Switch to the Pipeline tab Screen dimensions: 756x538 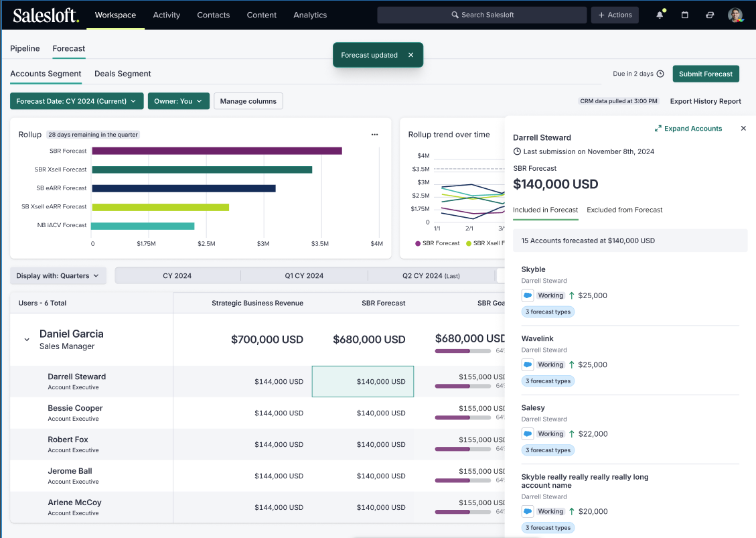pos(25,48)
